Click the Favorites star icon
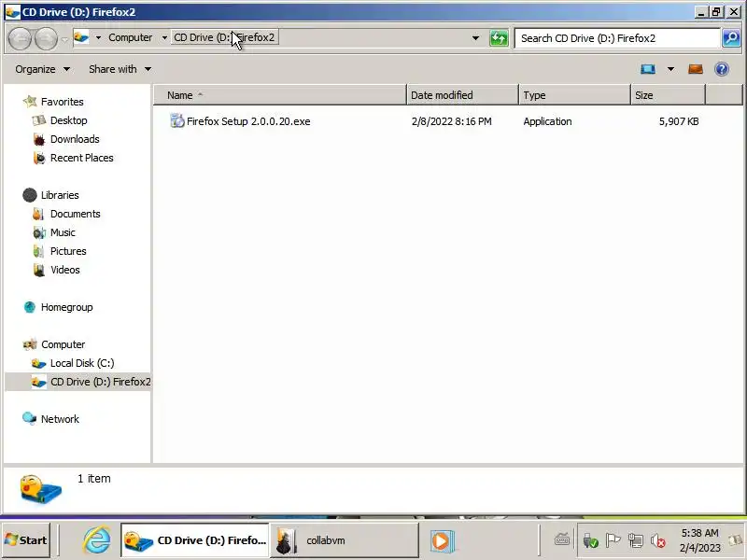 (30, 101)
